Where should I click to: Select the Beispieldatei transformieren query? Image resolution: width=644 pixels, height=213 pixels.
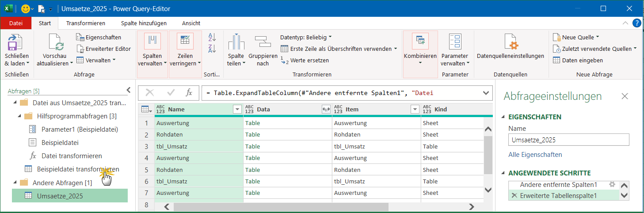point(78,169)
